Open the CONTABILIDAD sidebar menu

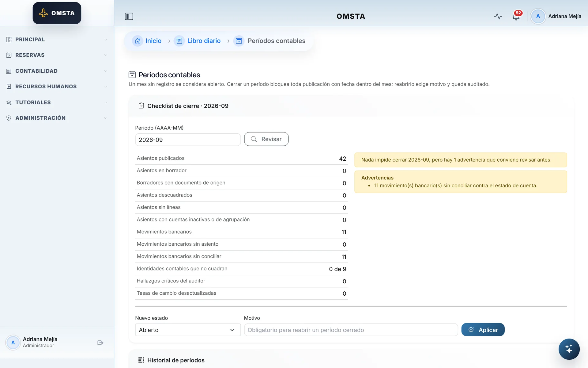(x=57, y=71)
